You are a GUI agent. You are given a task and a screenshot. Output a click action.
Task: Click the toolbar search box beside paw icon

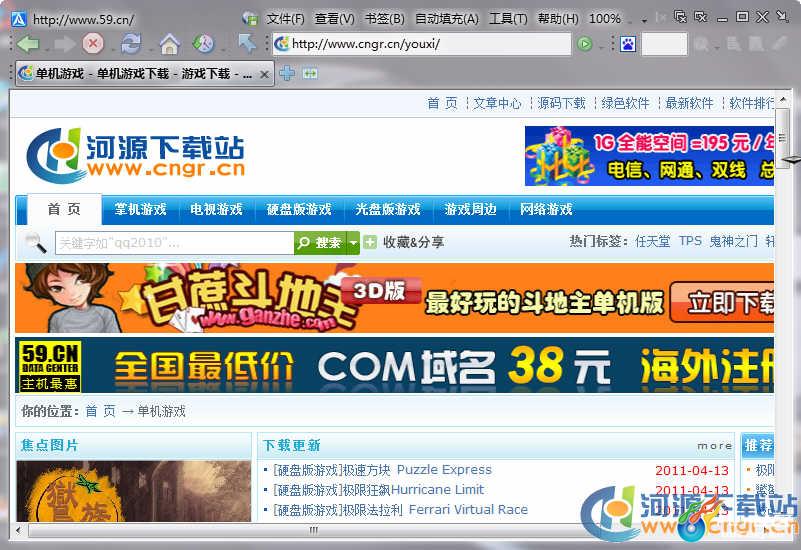pos(664,44)
